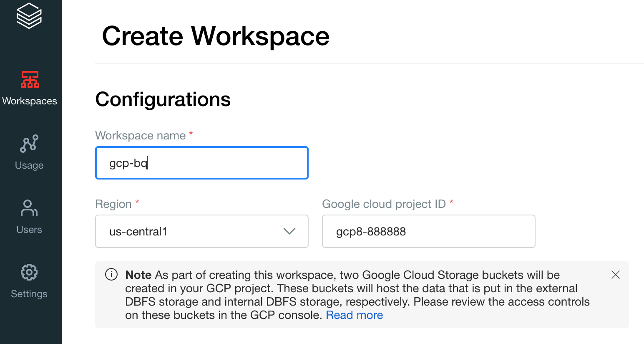Open the Usage graph icon
Image resolution: width=644 pixels, height=344 pixels.
[x=29, y=144]
